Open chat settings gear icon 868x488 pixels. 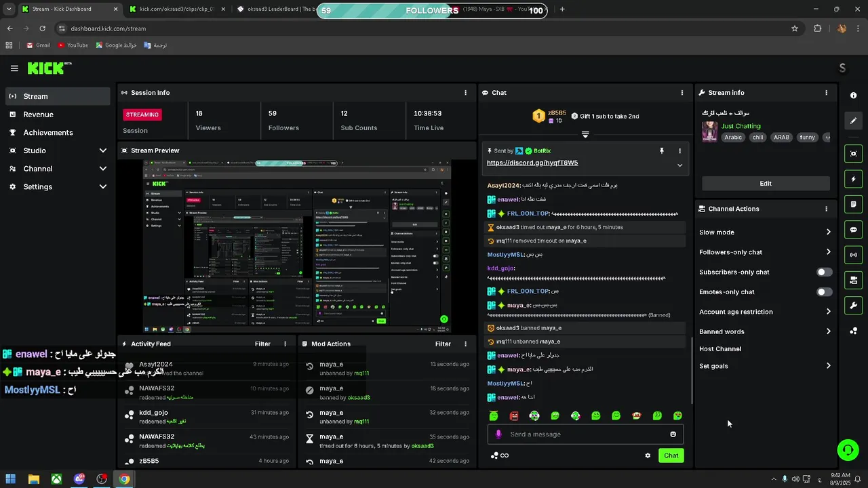[648, 455]
